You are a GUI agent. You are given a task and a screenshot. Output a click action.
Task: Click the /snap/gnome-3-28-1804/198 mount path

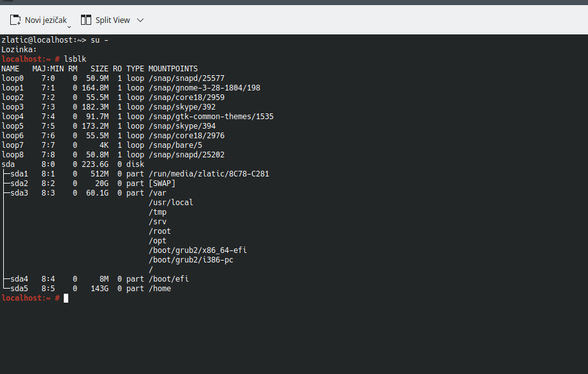click(x=204, y=87)
